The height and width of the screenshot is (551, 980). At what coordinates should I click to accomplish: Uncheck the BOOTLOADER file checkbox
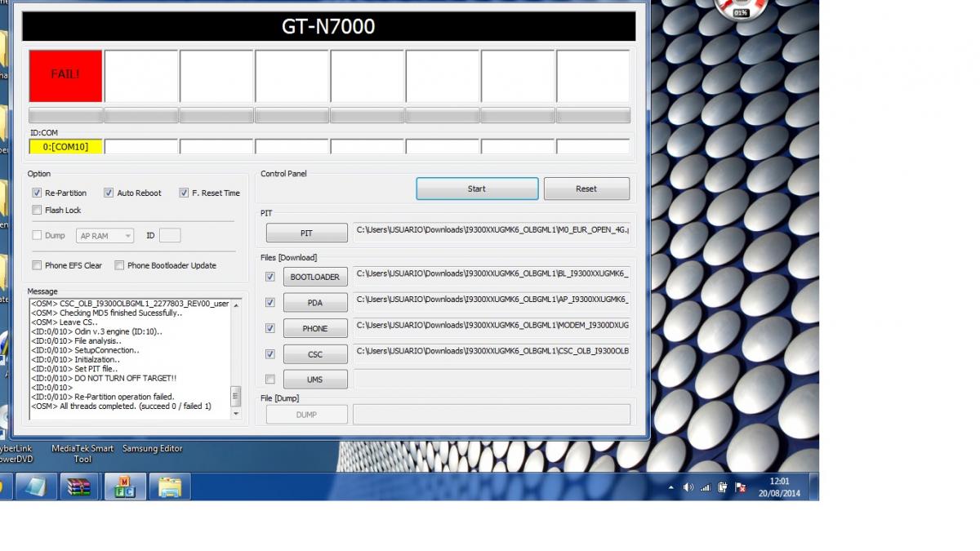270,277
